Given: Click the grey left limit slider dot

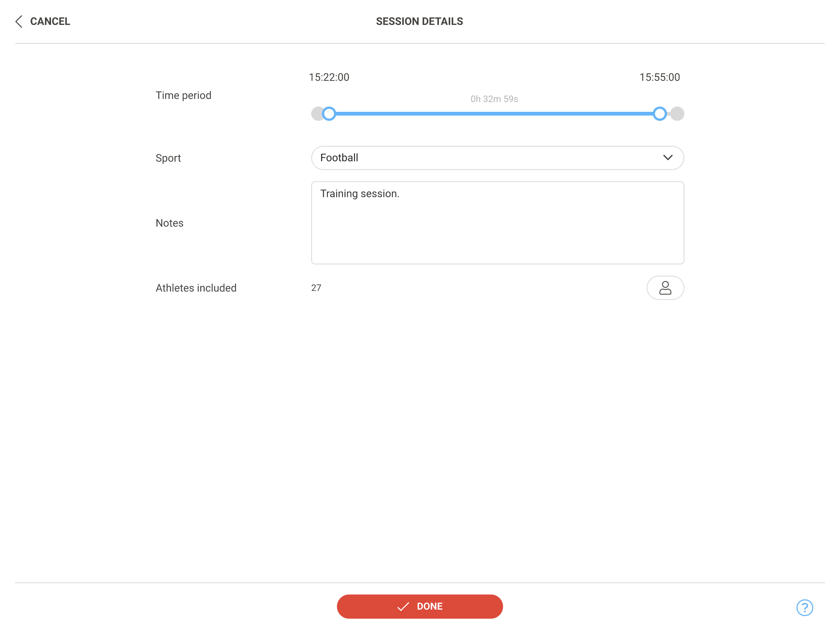Looking at the screenshot, I should [x=317, y=114].
